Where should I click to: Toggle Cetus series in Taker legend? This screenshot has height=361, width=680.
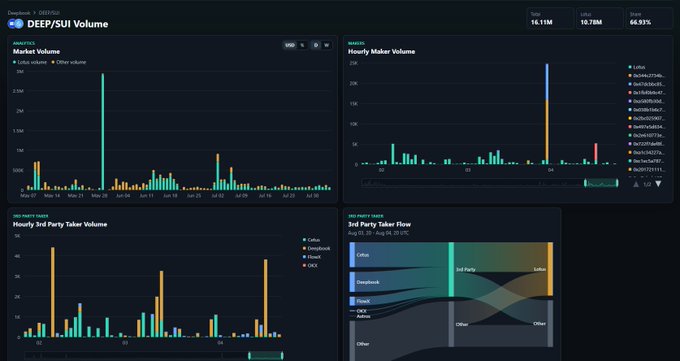311,240
